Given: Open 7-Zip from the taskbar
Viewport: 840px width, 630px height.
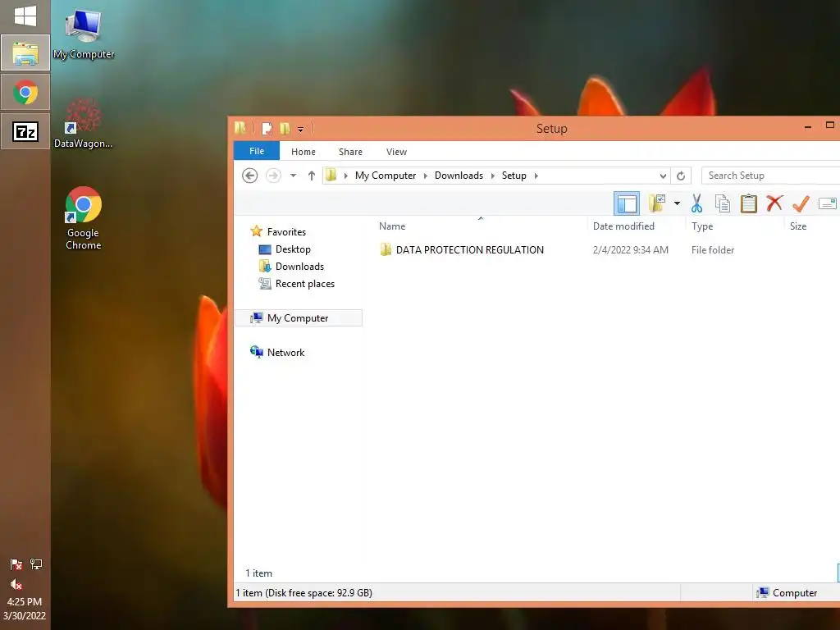Looking at the screenshot, I should point(25,131).
